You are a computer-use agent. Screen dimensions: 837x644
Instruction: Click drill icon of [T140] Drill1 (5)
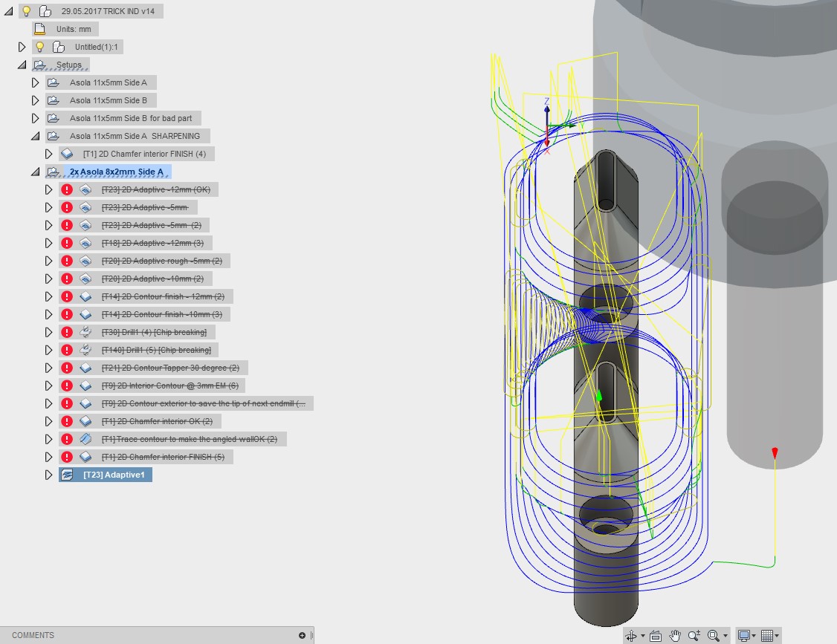coord(85,350)
